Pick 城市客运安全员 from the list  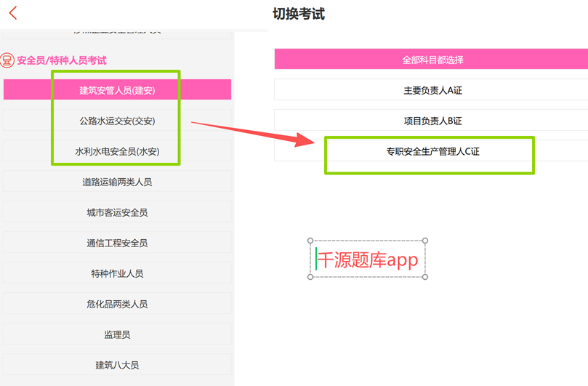[117, 212]
